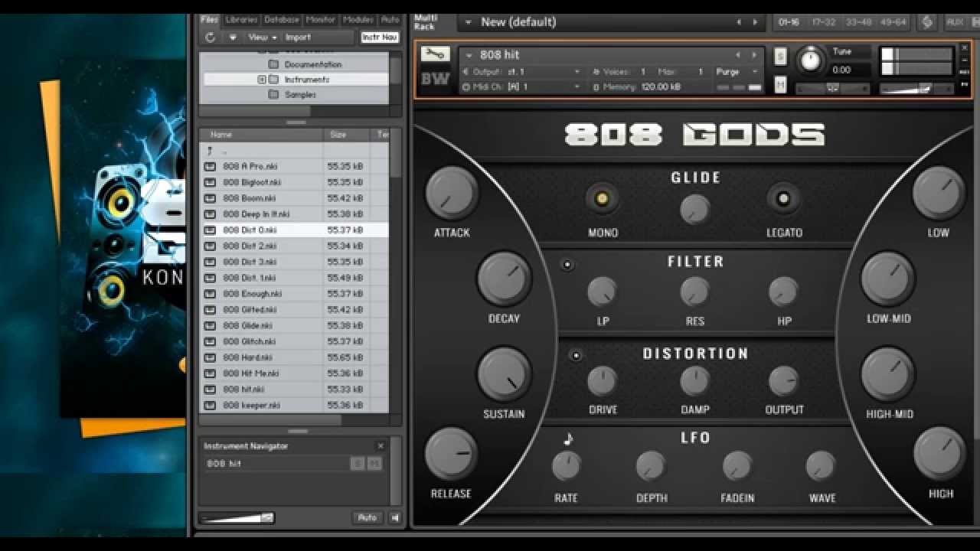
Task: Click the folder icon beside Documentation
Action: [273, 64]
